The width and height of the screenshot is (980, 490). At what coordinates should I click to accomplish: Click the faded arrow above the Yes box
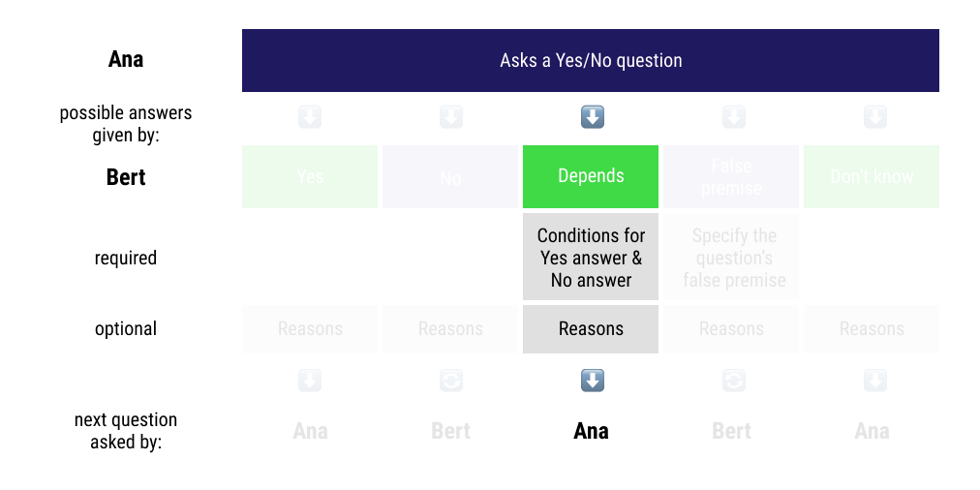point(310,117)
